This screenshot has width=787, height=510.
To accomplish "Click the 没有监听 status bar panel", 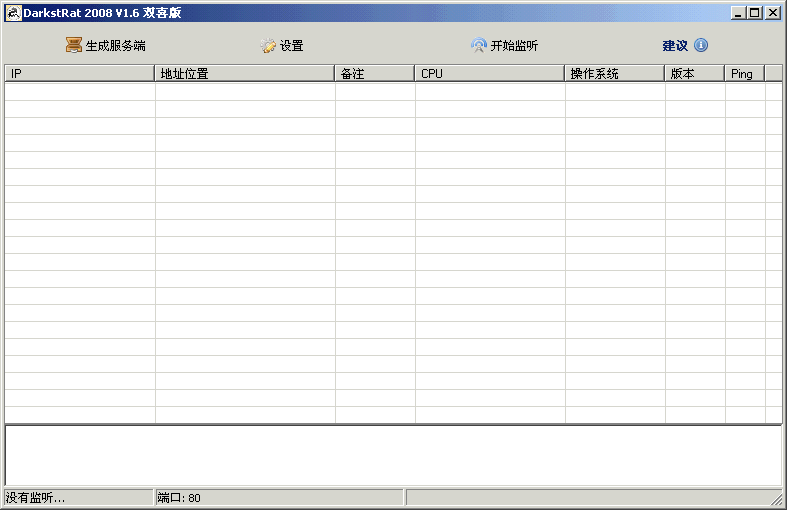I will pos(77,498).
